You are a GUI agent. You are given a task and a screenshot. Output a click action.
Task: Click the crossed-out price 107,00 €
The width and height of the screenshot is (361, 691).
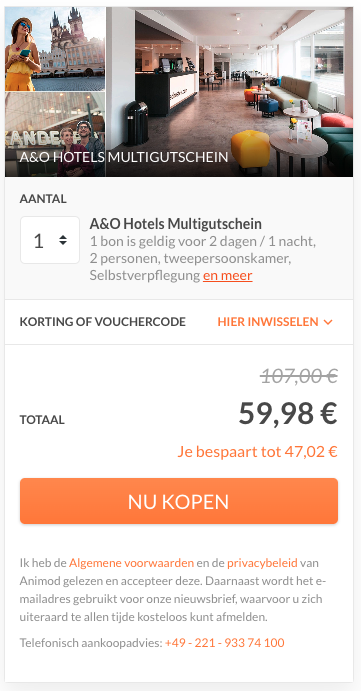tap(299, 377)
